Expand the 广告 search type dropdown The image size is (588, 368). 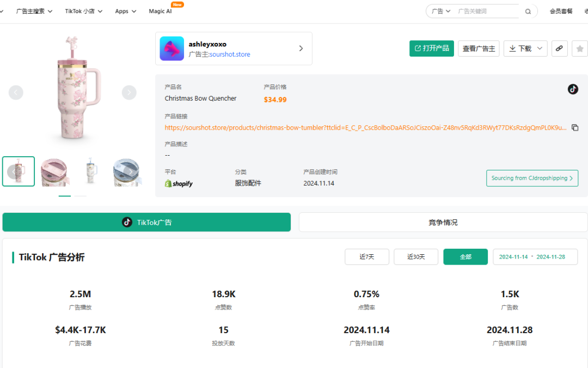441,11
